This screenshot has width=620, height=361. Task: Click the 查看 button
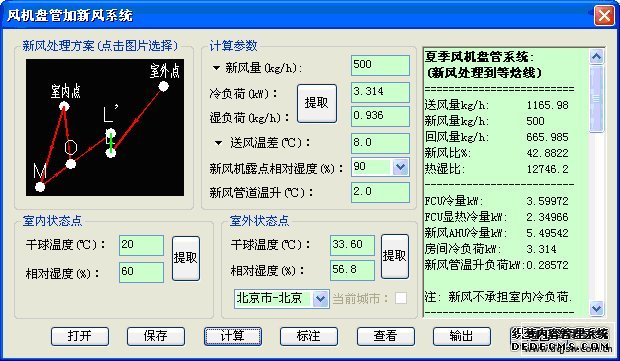coord(386,336)
